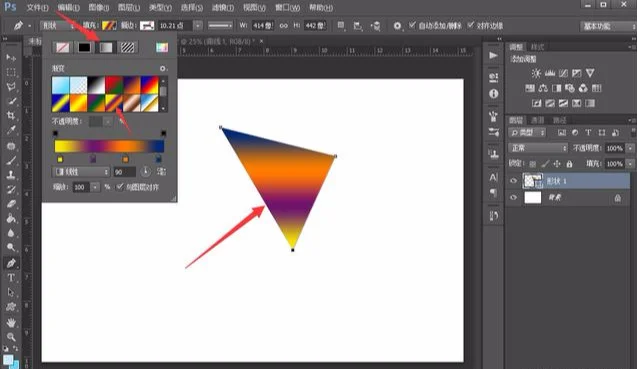Select the Clone Stamp tool
The image size is (637, 369).
pos(11,175)
